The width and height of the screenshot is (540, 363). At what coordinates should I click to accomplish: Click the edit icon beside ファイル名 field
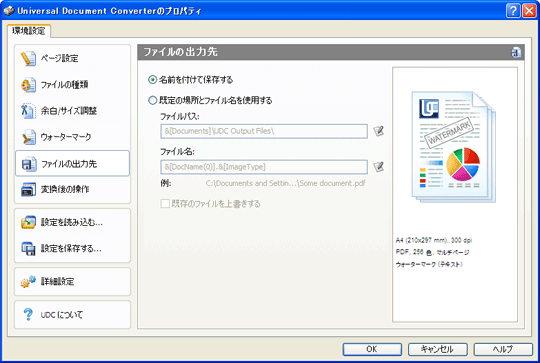click(378, 167)
